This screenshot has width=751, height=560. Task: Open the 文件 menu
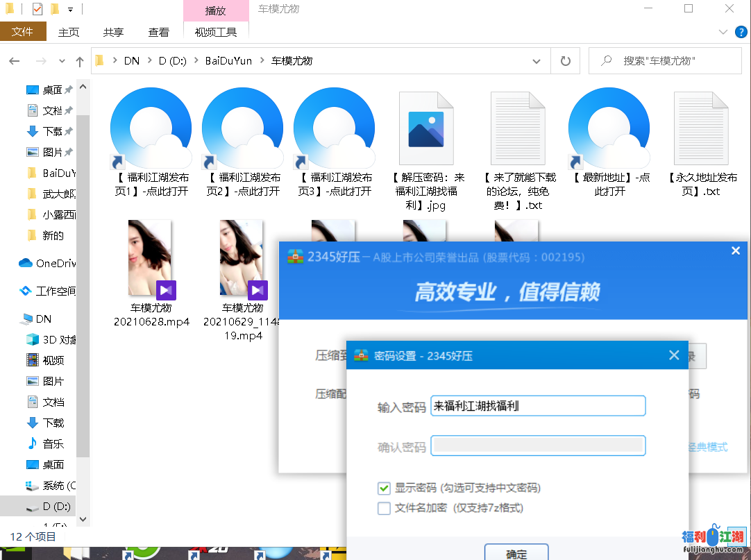click(x=23, y=32)
